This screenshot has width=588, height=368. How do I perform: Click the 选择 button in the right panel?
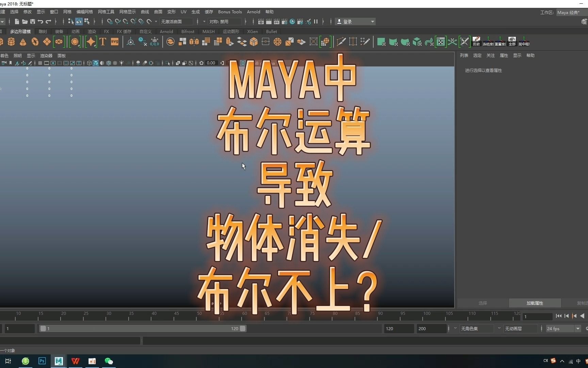[483, 303]
